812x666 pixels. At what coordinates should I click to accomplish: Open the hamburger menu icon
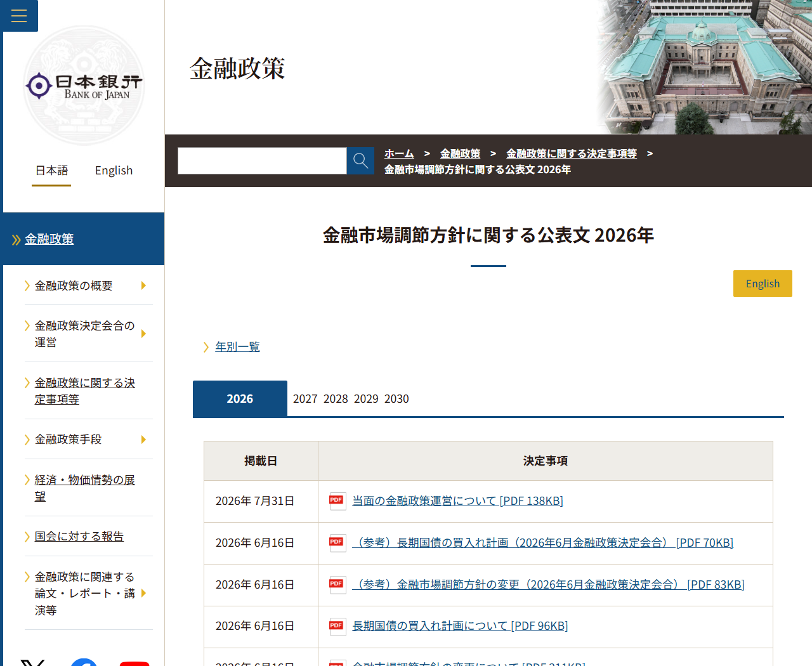click(19, 16)
